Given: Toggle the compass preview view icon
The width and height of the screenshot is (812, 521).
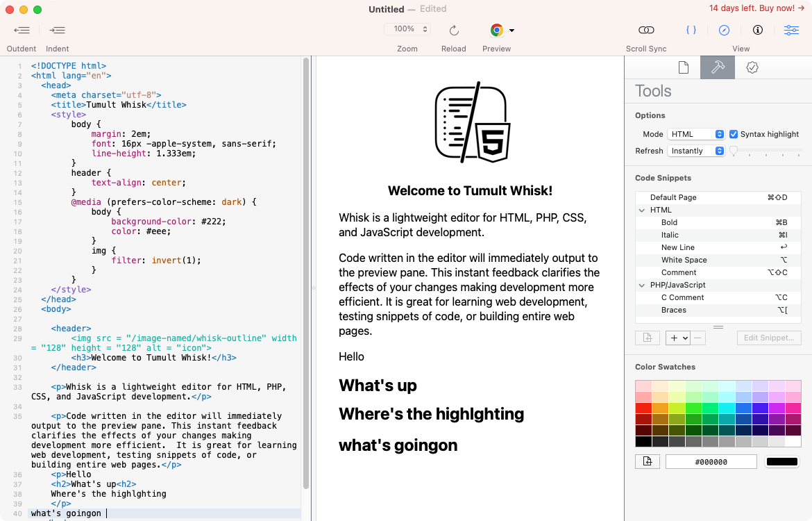Looking at the screenshot, I should 724,30.
